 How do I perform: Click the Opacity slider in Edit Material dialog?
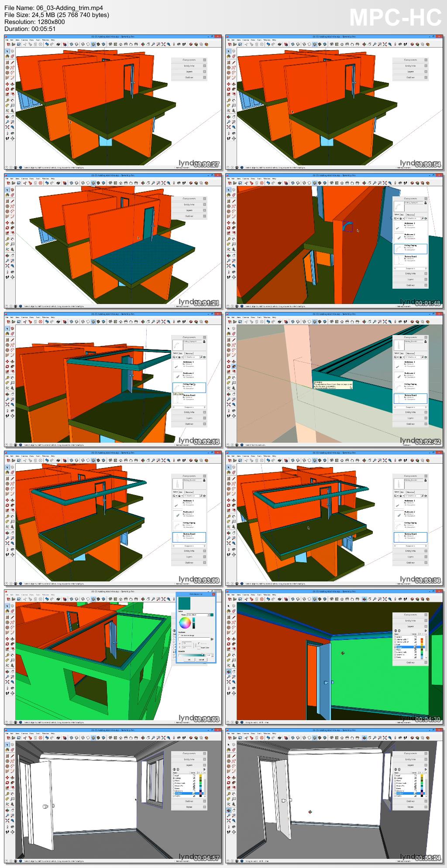[x=192, y=655]
